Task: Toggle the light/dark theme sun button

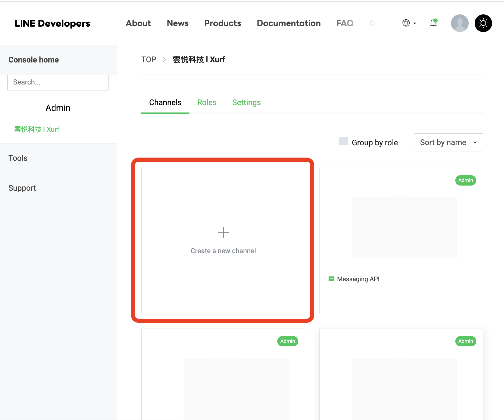Action: click(x=483, y=23)
